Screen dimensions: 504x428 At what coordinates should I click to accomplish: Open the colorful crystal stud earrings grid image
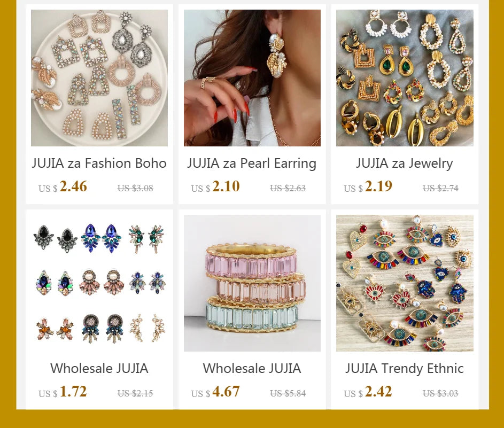click(x=99, y=283)
